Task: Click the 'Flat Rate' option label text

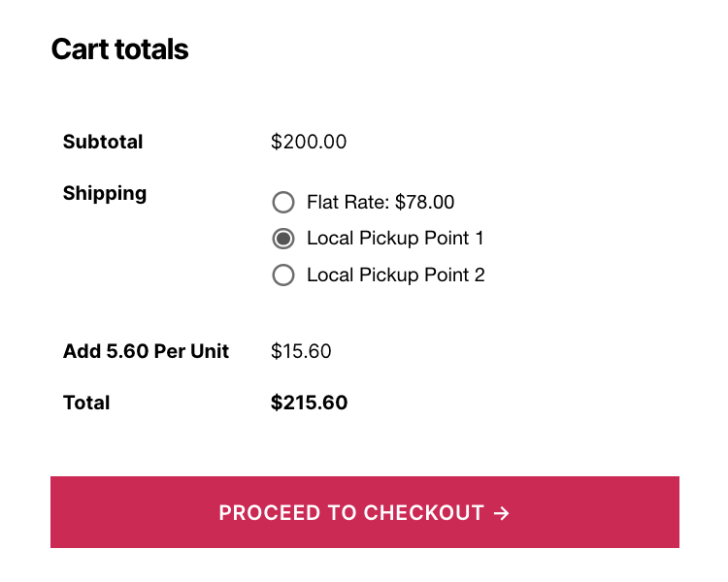Action: 347,203
